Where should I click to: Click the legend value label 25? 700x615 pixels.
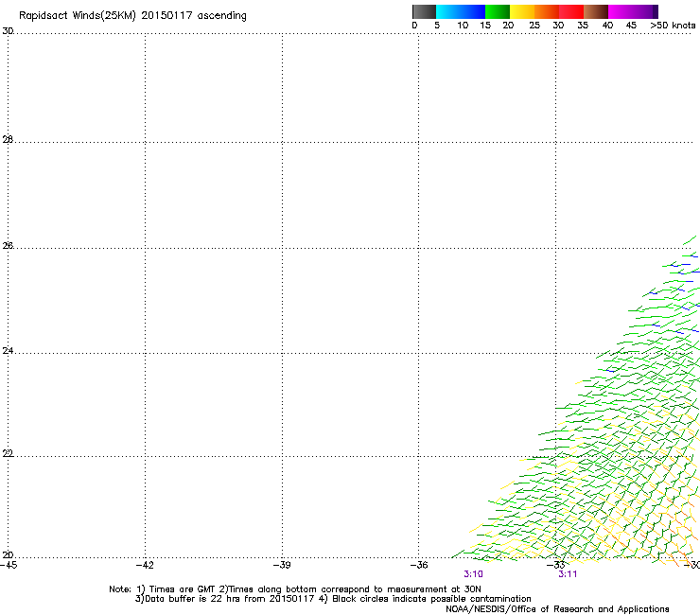click(534, 26)
